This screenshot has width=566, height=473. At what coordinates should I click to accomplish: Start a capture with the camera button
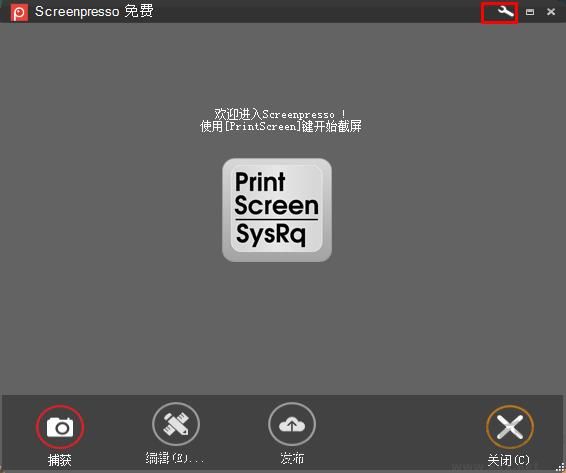[x=60, y=427]
